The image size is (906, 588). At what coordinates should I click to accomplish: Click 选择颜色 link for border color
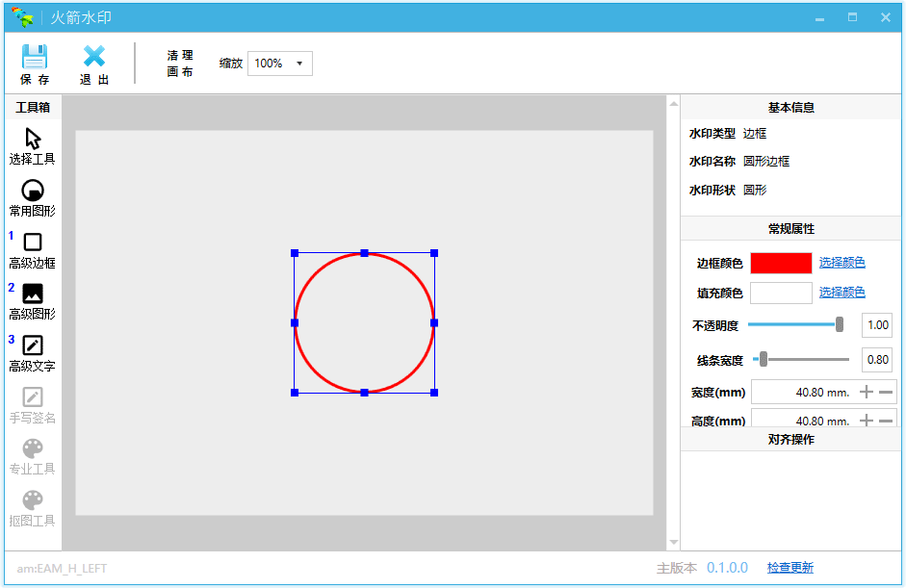841,263
